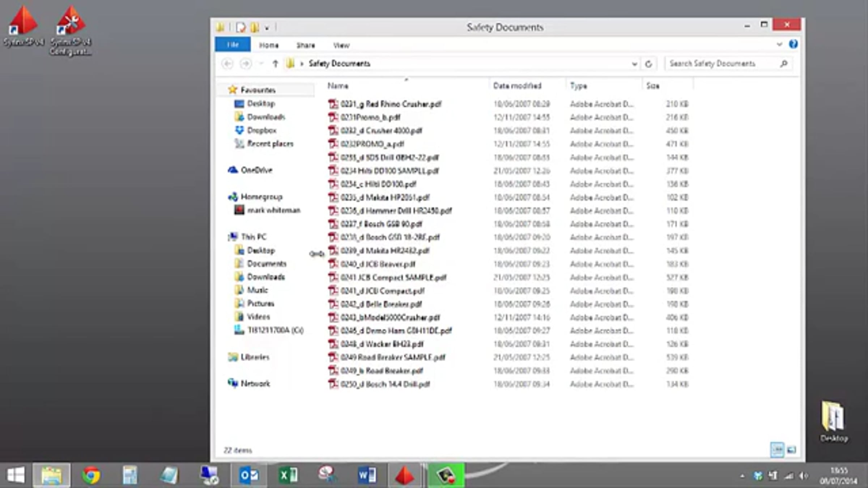This screenshot has height=488, width=868.
Task: Open the View ribbon tab
Action: click(x=341, y=45)
